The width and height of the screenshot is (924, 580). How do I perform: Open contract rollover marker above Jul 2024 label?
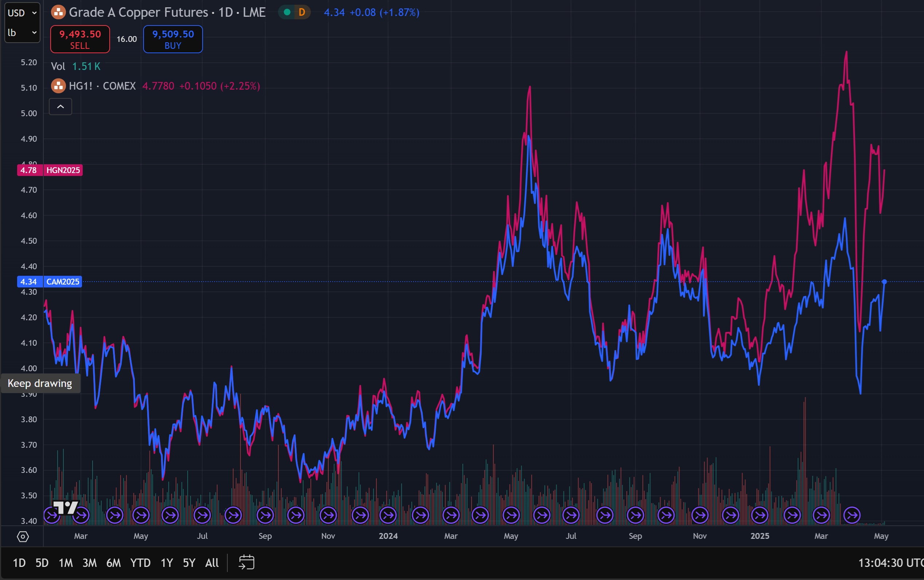click(x=571, y=515)
